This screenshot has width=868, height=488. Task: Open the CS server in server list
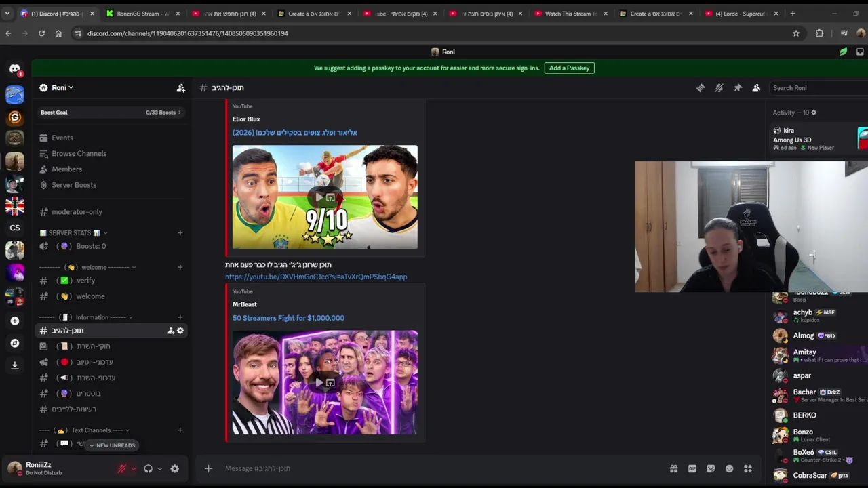pyautogui.click(x=15, y=228)
